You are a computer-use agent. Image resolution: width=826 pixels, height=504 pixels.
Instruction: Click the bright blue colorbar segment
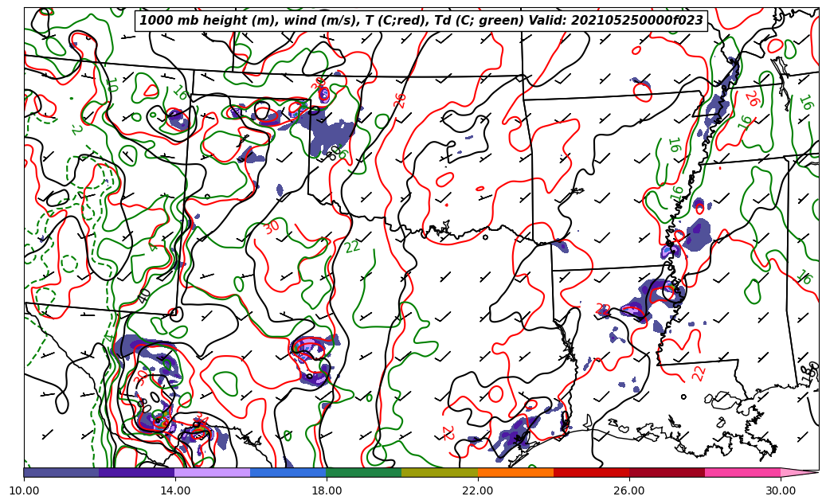(288, 472)
